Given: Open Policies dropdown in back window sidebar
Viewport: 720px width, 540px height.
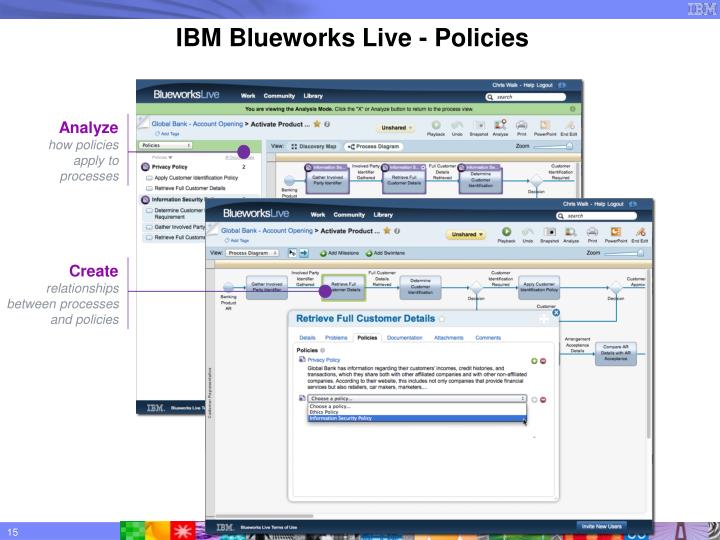Looking at the screenshot, I should coord(165,146).
